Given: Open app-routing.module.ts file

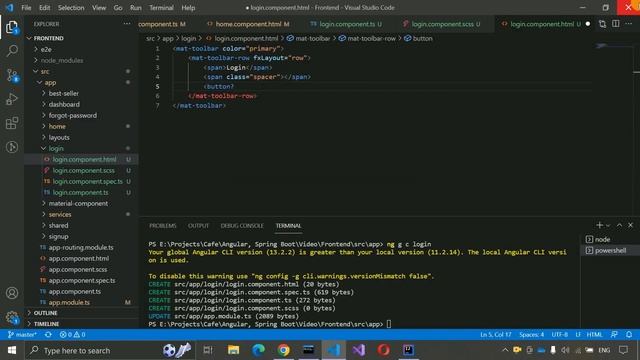Looking at the screenshot, I should 81,248.
